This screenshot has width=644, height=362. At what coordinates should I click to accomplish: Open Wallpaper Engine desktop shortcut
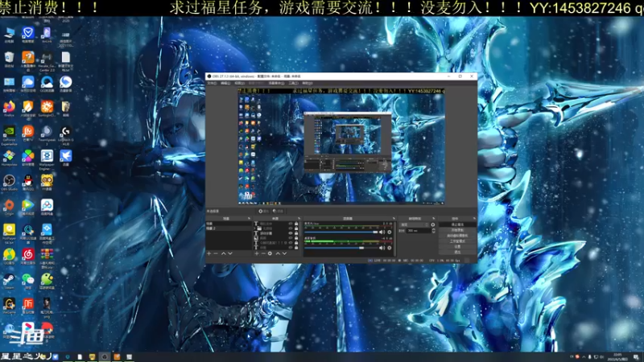pyautogui.click(x=47, y=158)
